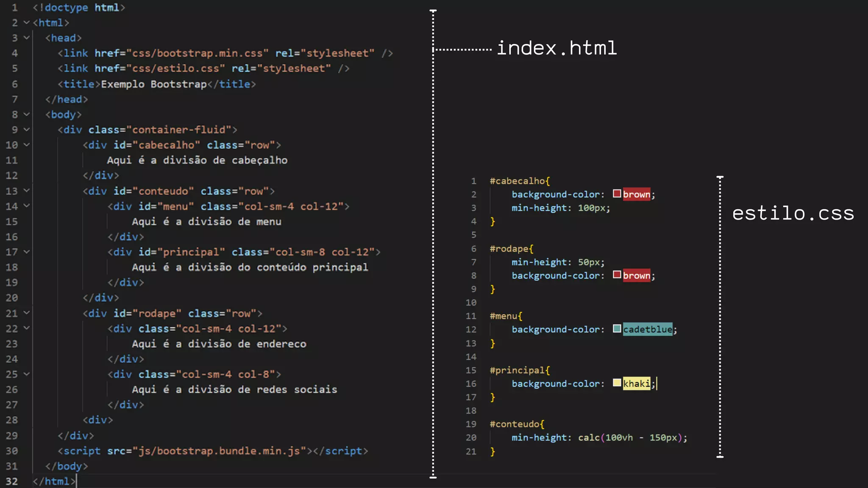Image resolution: width=868 pixels, height=488 pixels.
Task: Open brown color swatch in #rodape rule
Action: click(617, 275)
